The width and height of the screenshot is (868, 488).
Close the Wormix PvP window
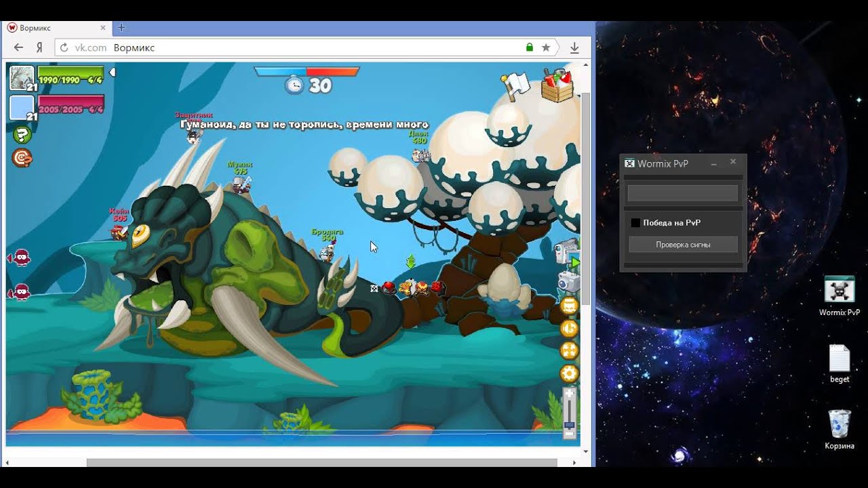click(733, 162)
